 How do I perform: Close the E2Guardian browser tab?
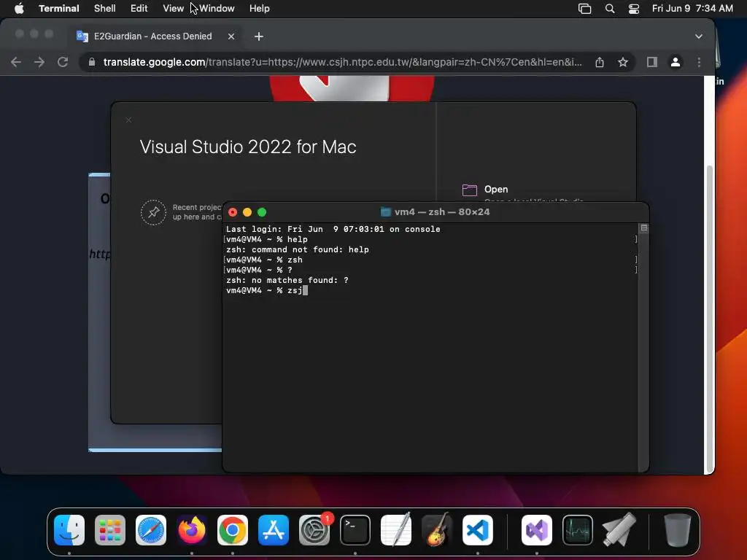click(x=231, y=36)
